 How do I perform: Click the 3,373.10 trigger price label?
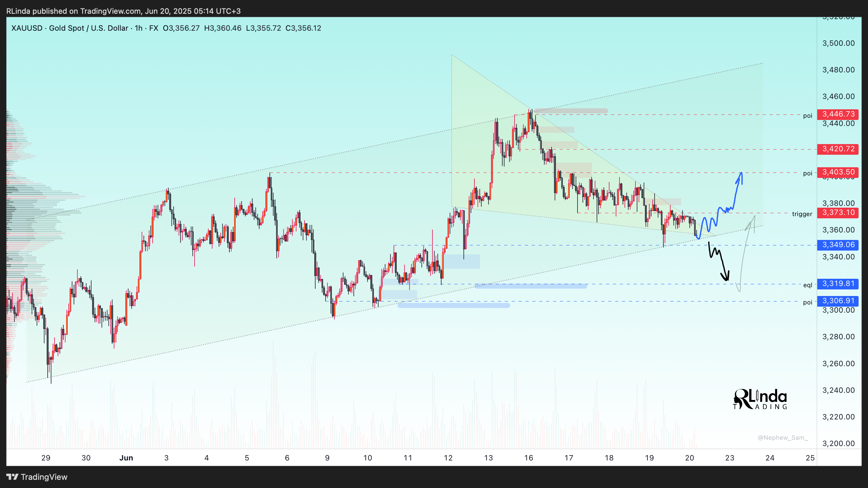(838, 212)
